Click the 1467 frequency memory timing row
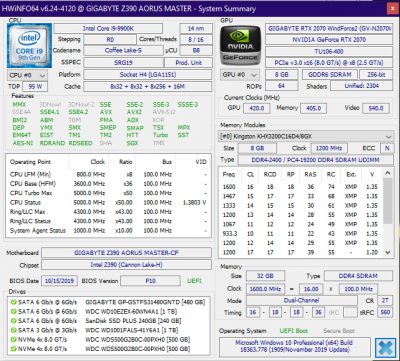Viewport: 400px width, 361px height. pos(301,196)
